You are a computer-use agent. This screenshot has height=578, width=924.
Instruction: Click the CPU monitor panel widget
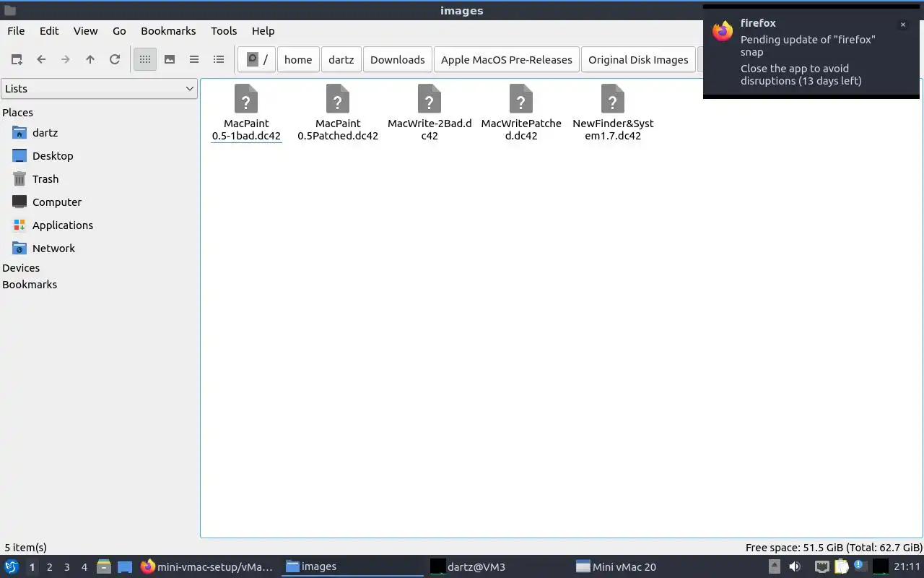[x=880, y=567]
